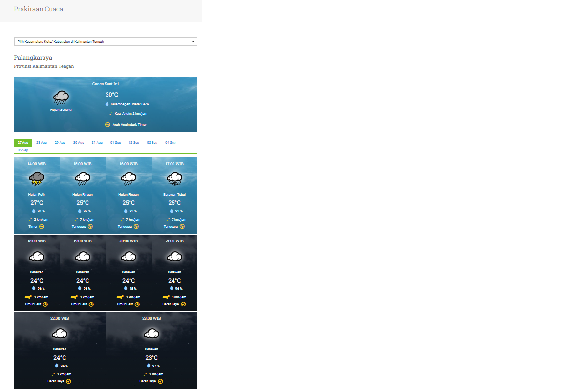
Task: Click the humidity droplet in the 15:00 WIB card
Action: pos(80,211)
